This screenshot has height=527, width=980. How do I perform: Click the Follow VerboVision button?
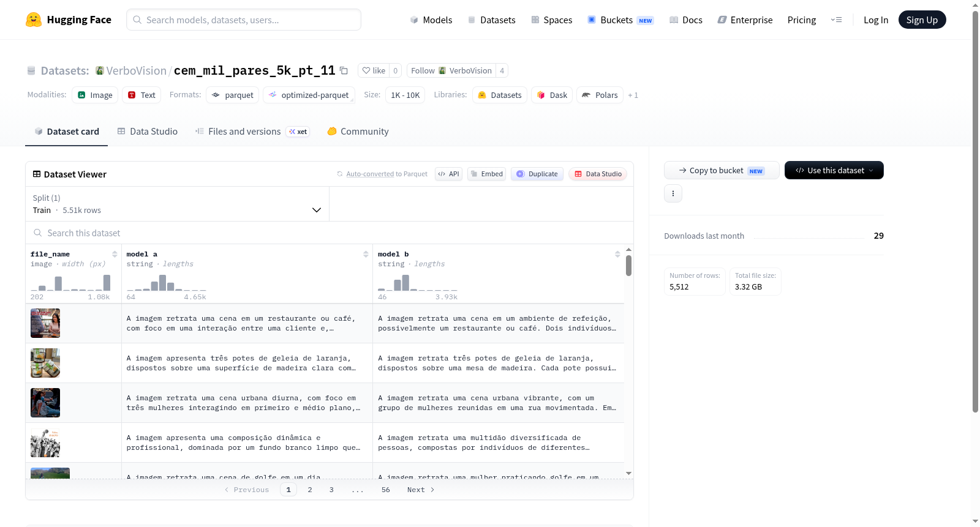tap(451, 70)
